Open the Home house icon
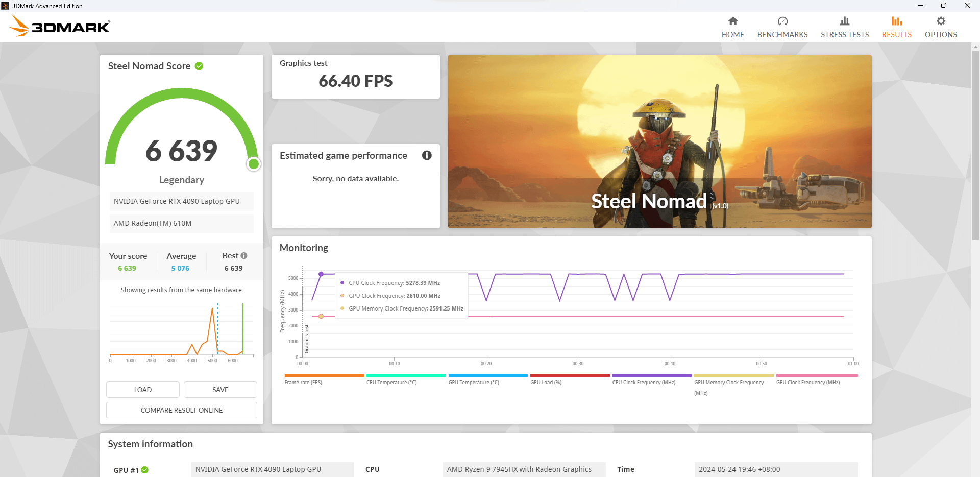This screenshot has height=477, width=980. coord(733,21)
